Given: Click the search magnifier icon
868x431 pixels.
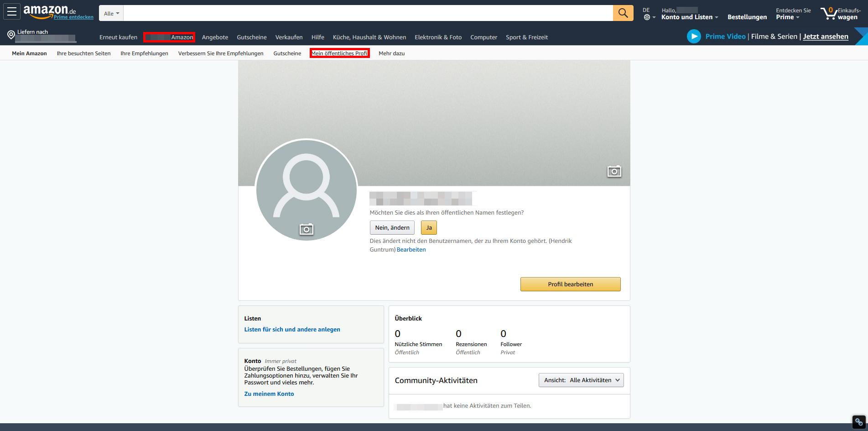Looking at the screenshot, I should pyautogui.click(x=623, y=13).
